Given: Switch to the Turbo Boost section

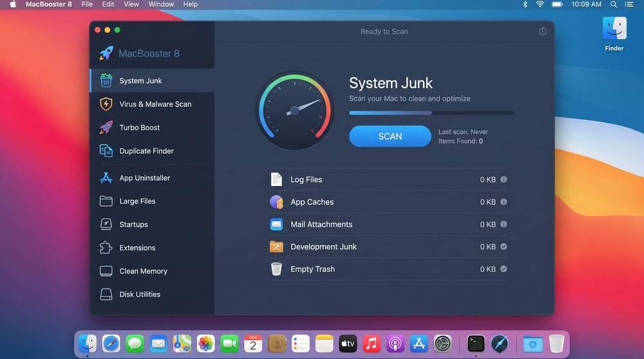Looking at the screenshot, I should point(152,127).
